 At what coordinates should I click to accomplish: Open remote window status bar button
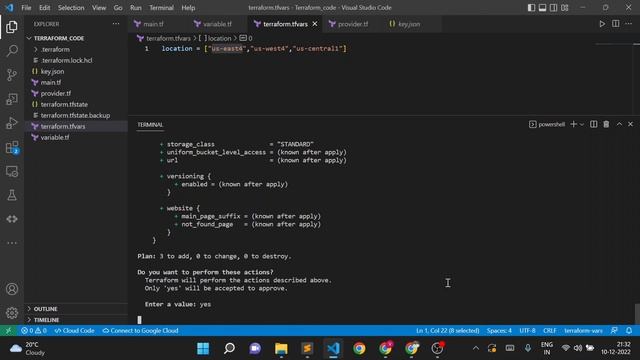[8, 330]
